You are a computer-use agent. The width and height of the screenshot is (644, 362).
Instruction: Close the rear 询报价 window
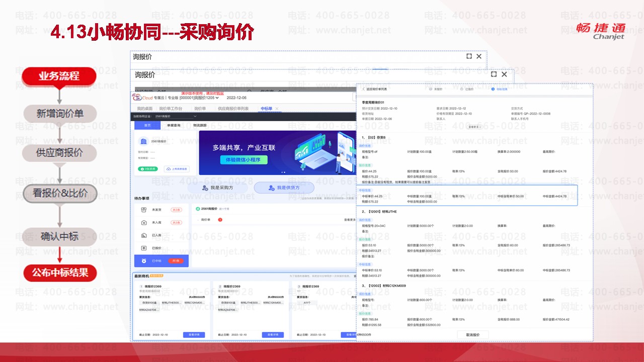click(479, 56)
